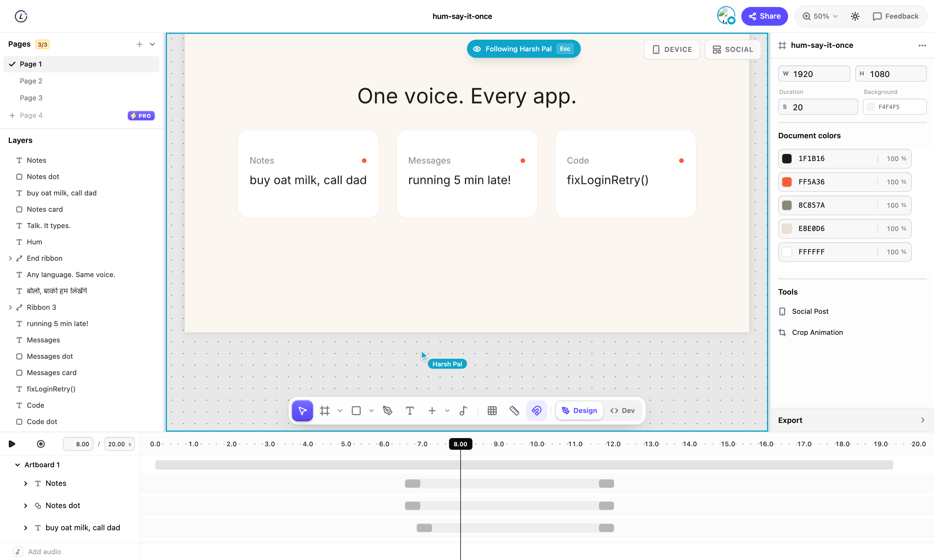The image size is (934, 560).
Task: Click Add audio in the timeline
Action: (37, 552)
